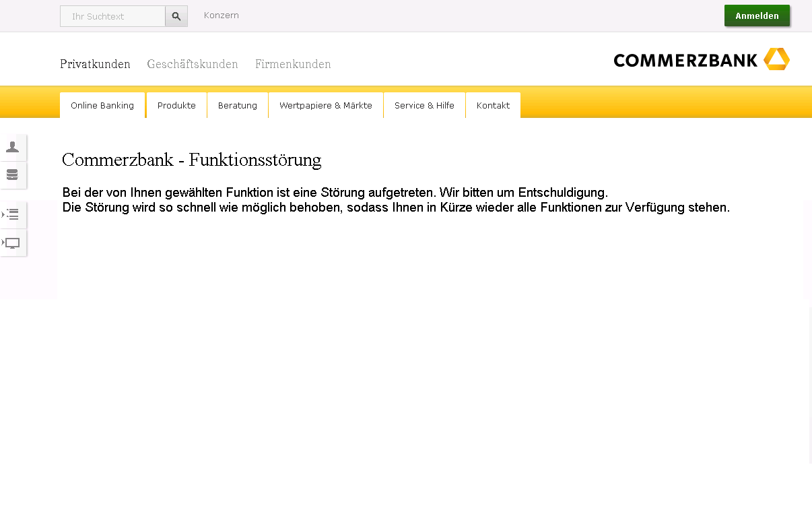This screenshot has width=812, height=527.
Task: Open the Online Banking tab
Action: coord(102,106)
